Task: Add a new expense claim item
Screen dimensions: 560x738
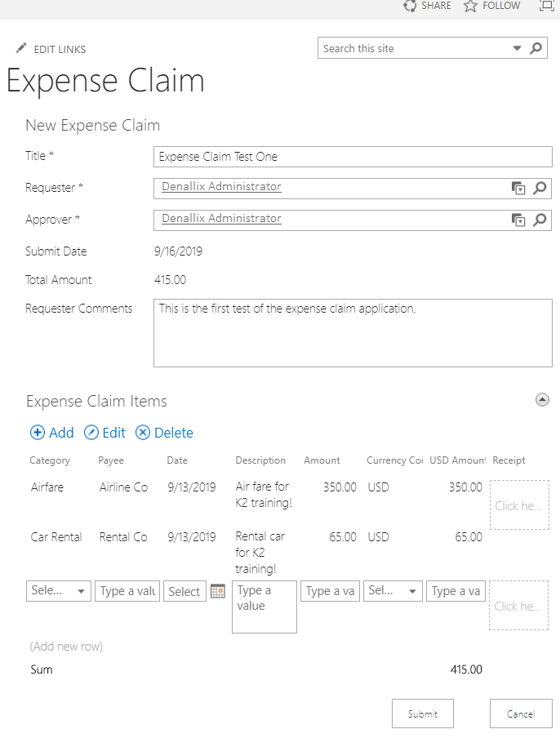Action: click(51, 433)
